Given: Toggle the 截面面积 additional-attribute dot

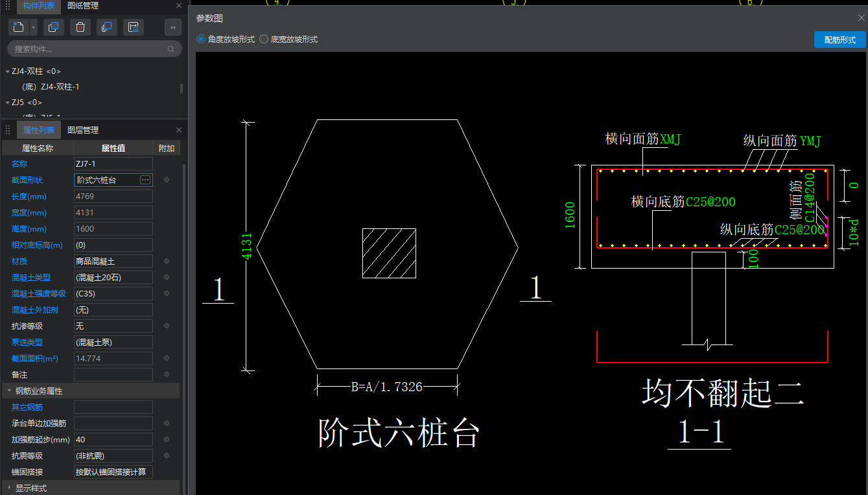Looking at the screenshot, I should click(167, 358).
